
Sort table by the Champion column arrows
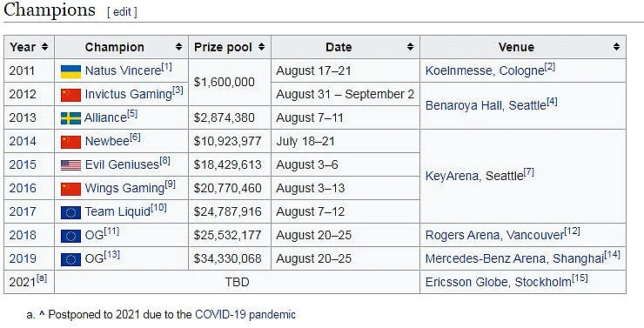(178, 47)
